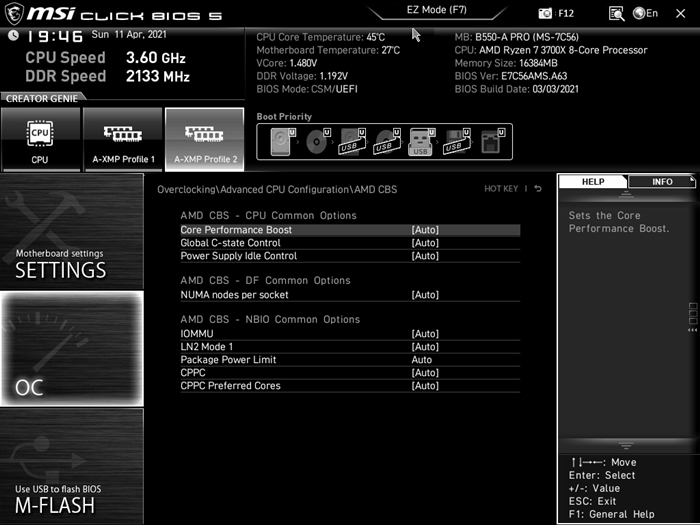Switch to EZ Mode (F7)
The height and width of the screenshot is (525, 700).
[x=437, y=10]
